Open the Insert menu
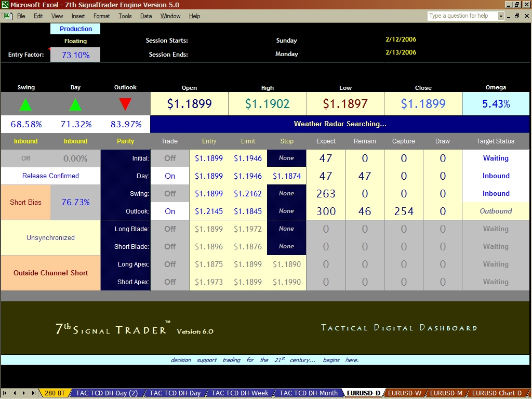 coord(78,16)
